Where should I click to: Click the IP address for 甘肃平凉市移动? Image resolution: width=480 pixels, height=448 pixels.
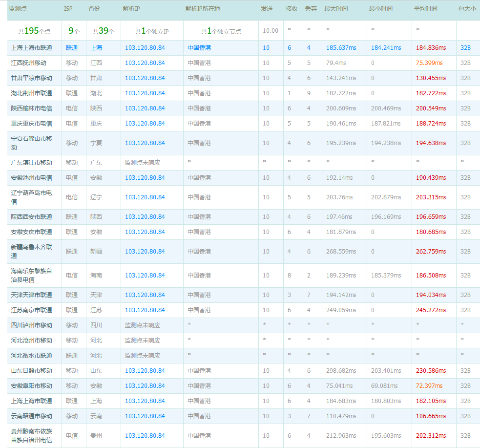pyautogui.click(x=145, y=78)
